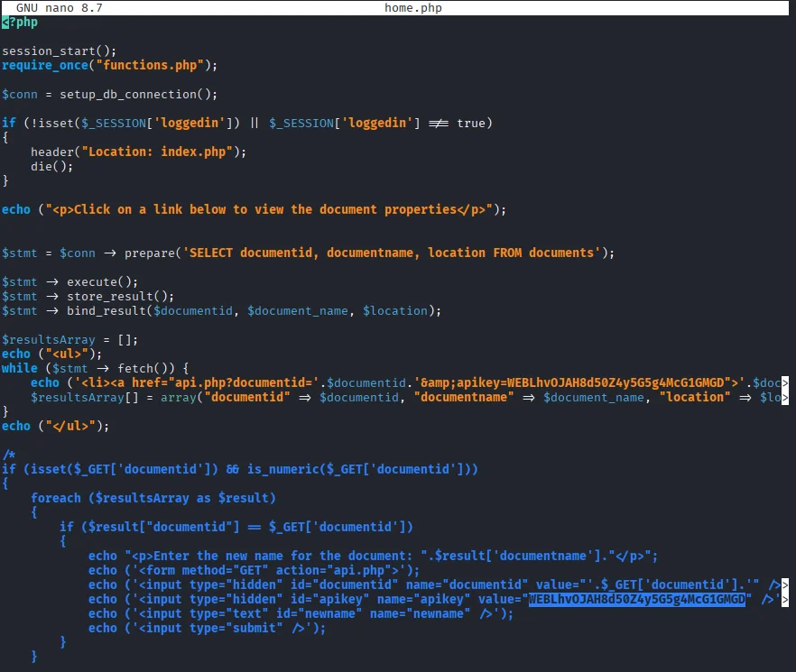Place cursor on the die(); statement

(52, 166)
